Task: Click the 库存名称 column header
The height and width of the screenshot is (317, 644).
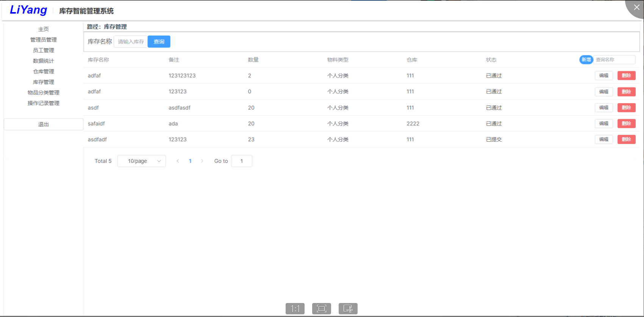Action: [98, 60]
